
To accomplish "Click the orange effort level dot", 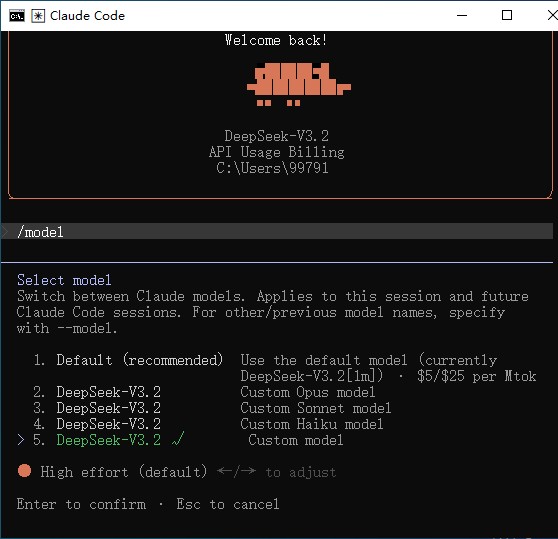I will 25,470.
